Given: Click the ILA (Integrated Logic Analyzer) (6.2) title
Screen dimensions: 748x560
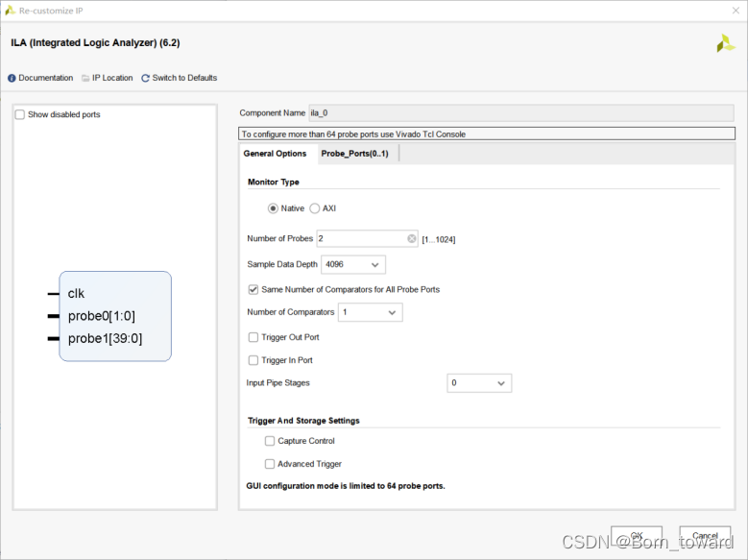Looking at the screenshot, I should [95, 43].
